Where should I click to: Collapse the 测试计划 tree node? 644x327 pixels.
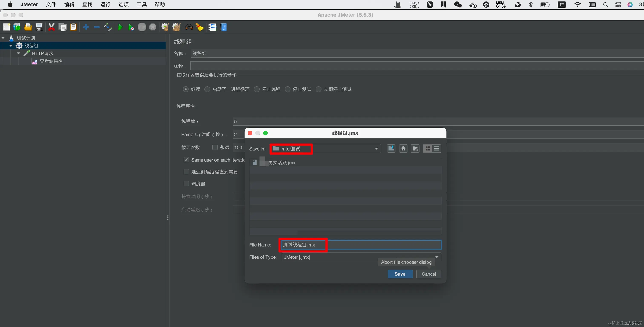pos(3,38)
